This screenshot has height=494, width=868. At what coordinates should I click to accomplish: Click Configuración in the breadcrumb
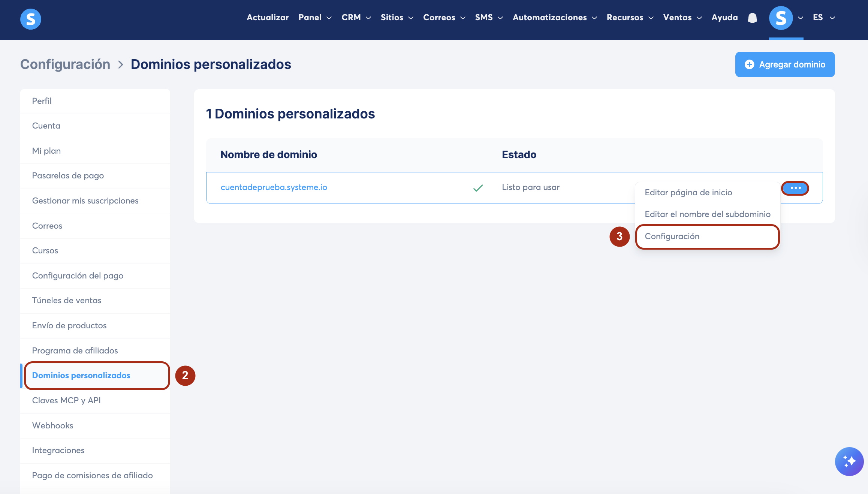(65, 64)
